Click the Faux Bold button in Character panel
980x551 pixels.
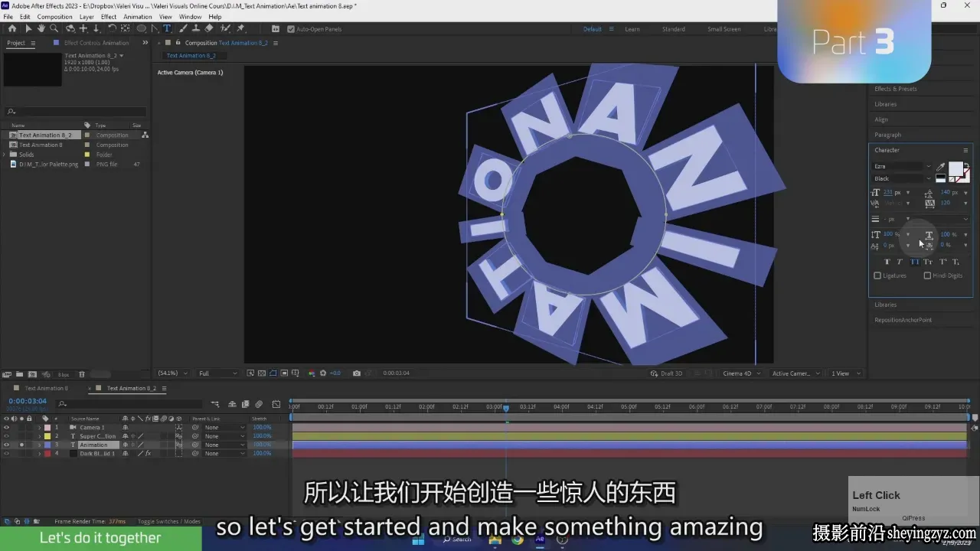point(887,262)
